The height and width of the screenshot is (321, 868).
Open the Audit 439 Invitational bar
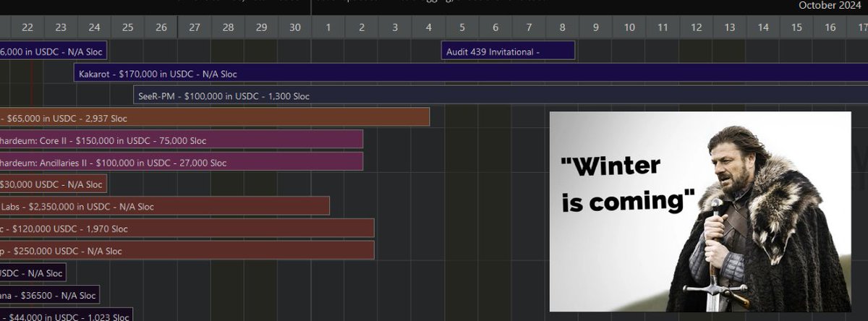coord(508,51)
